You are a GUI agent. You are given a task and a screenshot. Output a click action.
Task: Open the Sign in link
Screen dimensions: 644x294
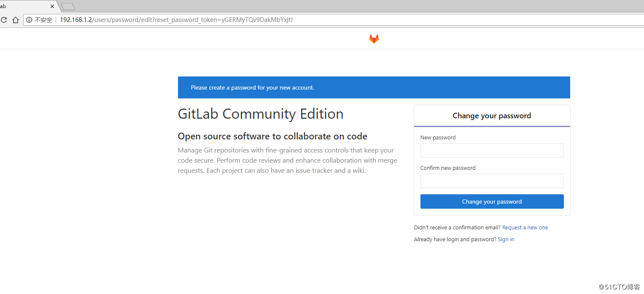(x=506, y=239)
